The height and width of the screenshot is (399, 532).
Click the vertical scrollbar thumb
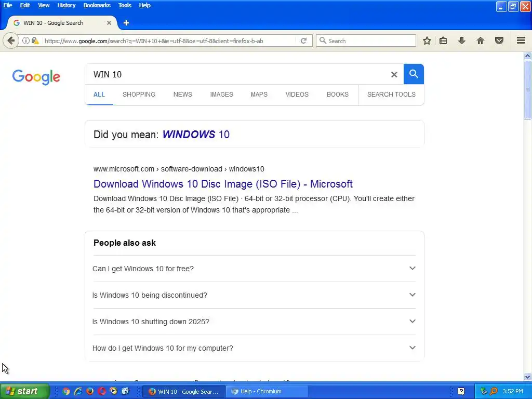pos(527,90)
